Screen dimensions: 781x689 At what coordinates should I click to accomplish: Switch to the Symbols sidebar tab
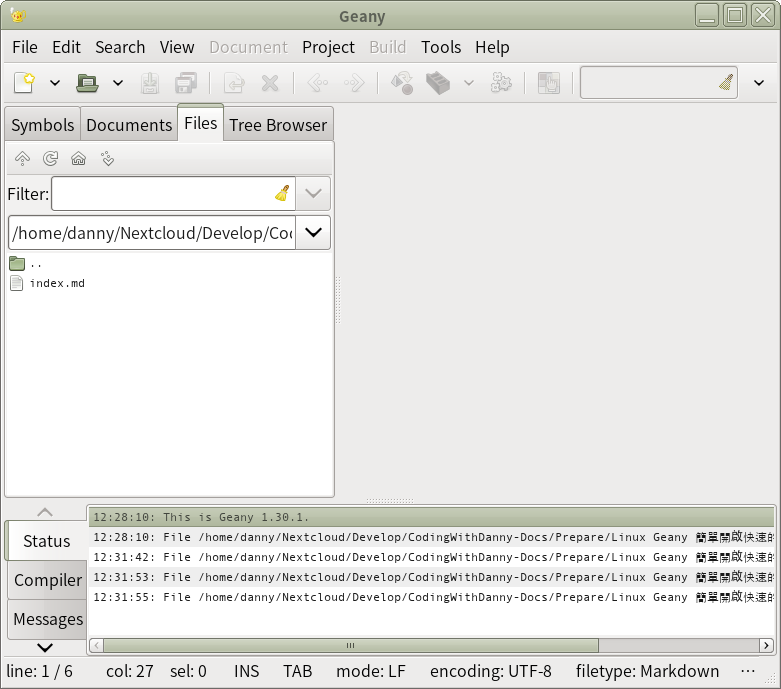click(x=42, y=125)
